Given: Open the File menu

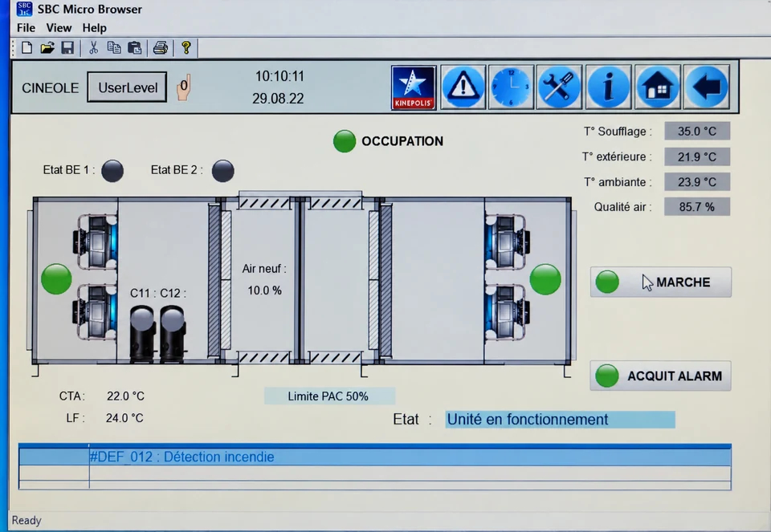Looking at the screenshot, I should click(x=26, y=28).
